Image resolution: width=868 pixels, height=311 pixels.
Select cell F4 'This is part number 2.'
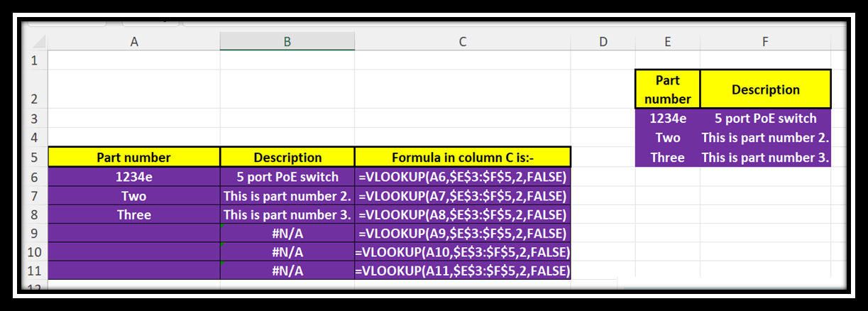tap(765, 137)
